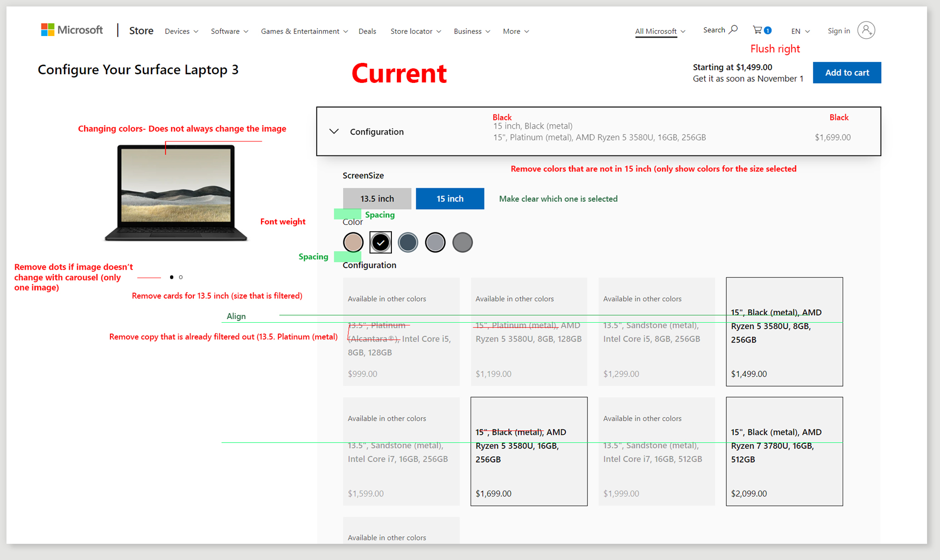Viewport: 940px width, 560px height.
Task: Select the first carousel dot
Action: click(172, 277)
